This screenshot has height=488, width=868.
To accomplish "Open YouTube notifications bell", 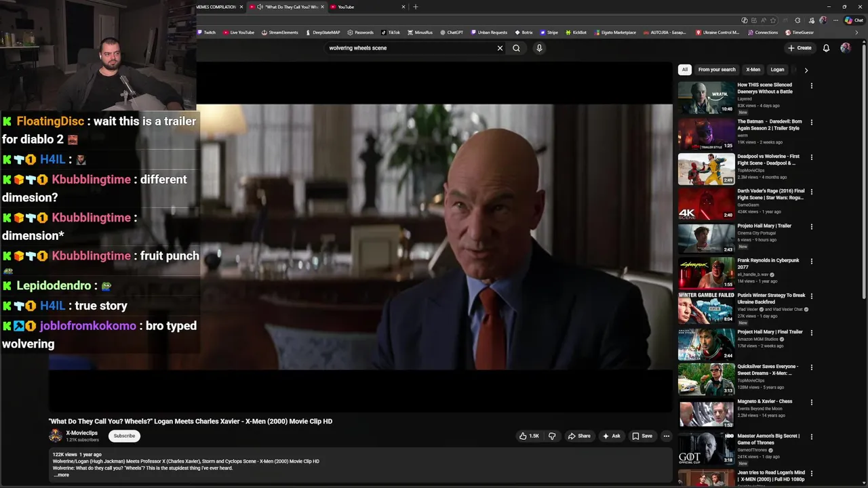I will point(826,48).
